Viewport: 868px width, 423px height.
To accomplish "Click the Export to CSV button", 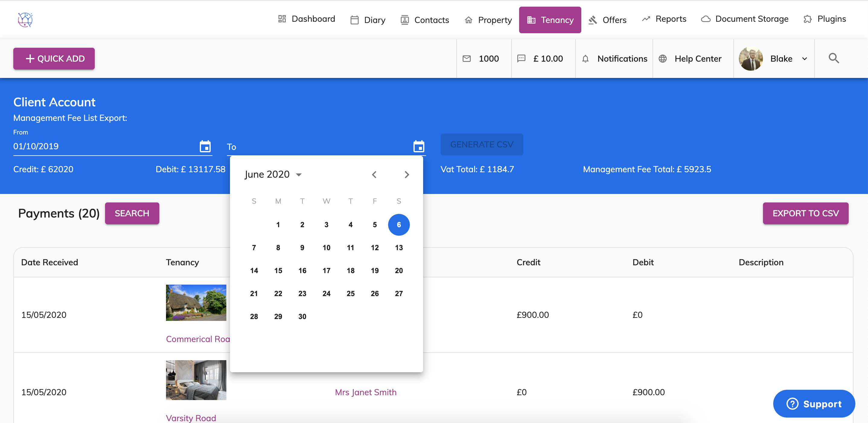I will click(805, 213).
